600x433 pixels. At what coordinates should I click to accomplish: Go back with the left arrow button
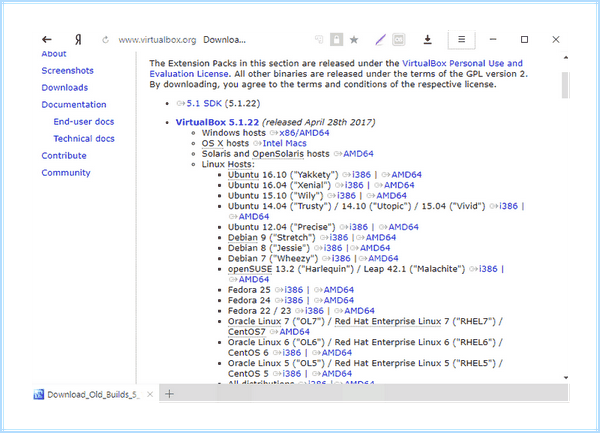click(47, 39)
